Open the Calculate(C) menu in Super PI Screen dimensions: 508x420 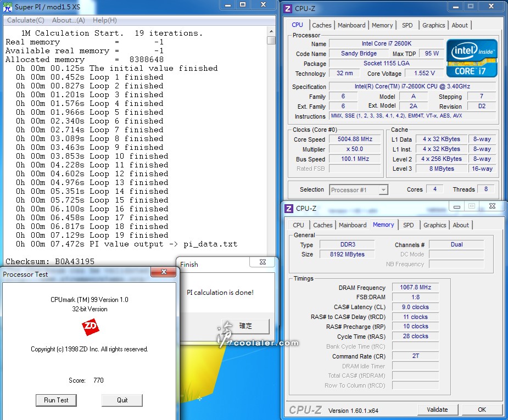point(26,20)
